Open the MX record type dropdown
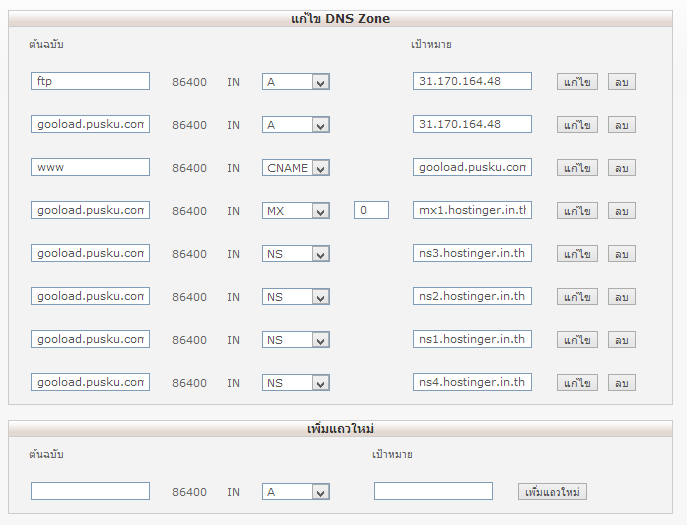 click(x=296, y=210)
